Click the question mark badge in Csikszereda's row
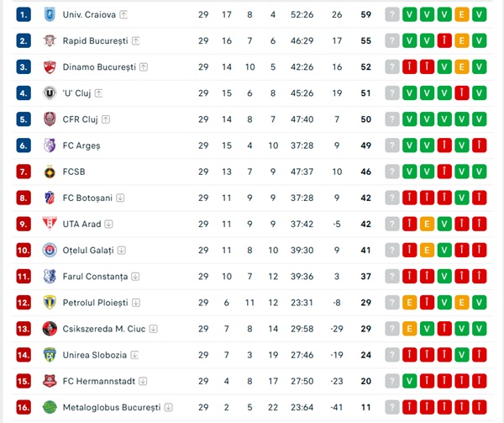 tap(392, 329)
